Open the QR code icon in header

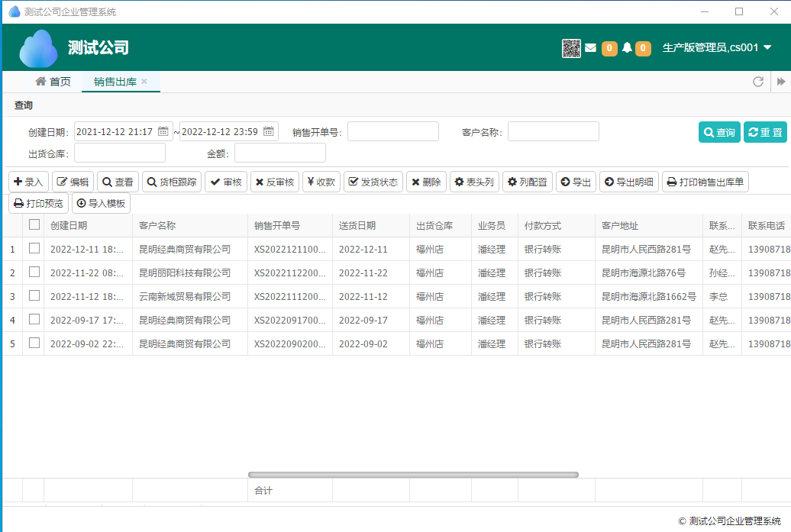[x=571, y=48]
